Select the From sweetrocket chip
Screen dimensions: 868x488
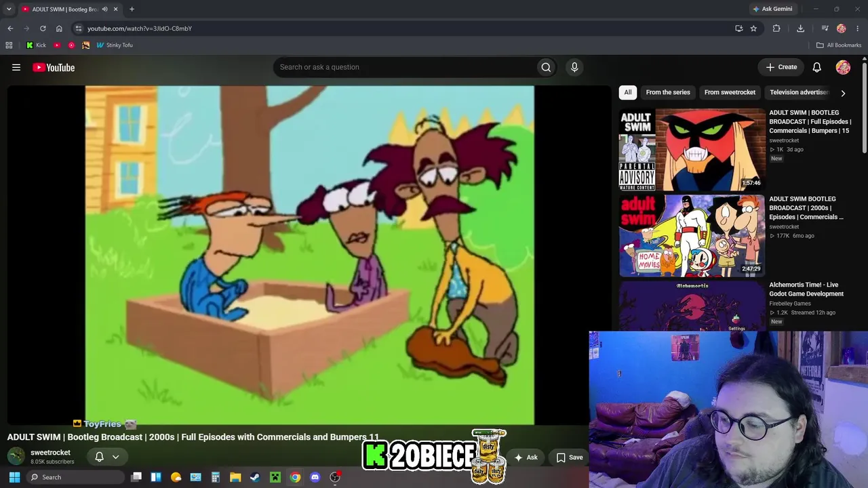pyautogui.click(x=730, y=92)
